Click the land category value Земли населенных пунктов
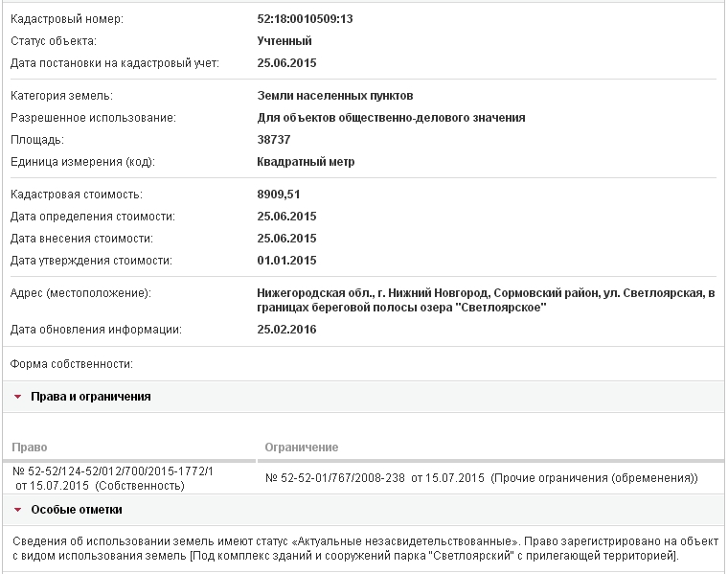 (x=335, y=96)
